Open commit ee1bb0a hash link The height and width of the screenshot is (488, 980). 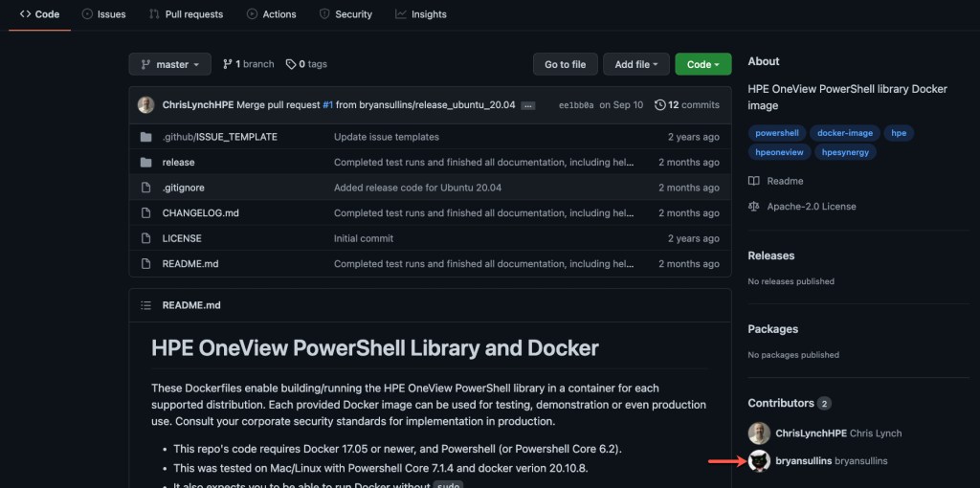click(575, 105)
